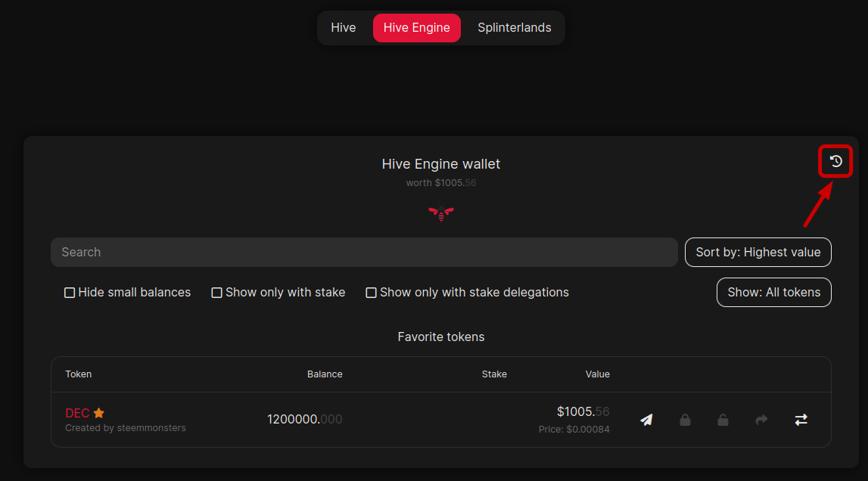Toggle the DEC favorite star

(99, 413)
